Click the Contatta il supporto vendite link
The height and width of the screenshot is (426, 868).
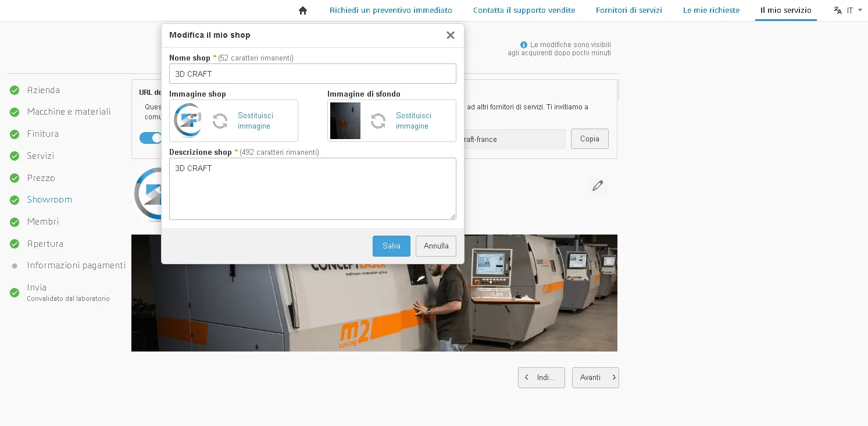(524, 10)
